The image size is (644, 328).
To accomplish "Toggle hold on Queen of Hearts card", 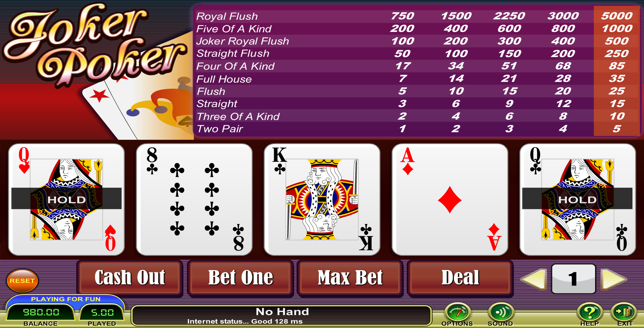I will coord(66,200).
